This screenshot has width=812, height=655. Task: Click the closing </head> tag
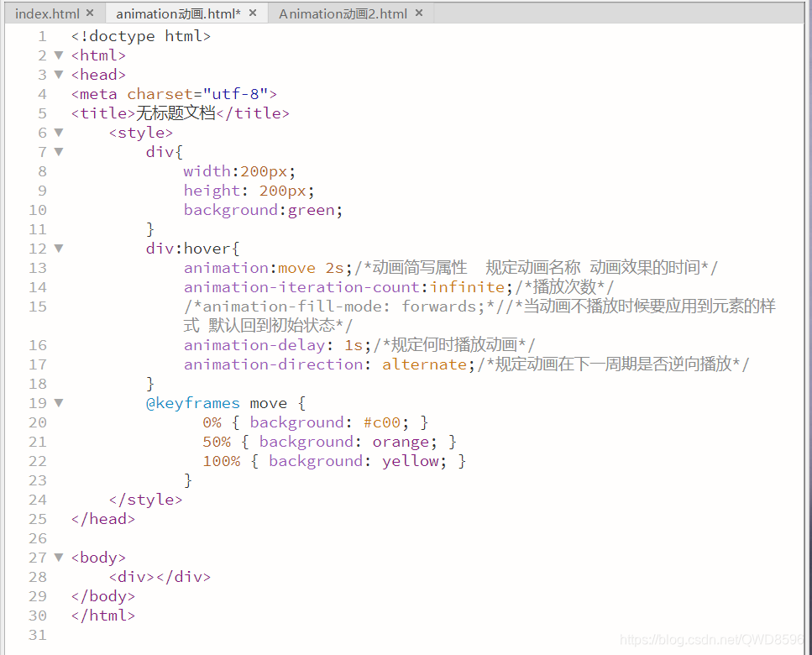[x=103, y=519]
